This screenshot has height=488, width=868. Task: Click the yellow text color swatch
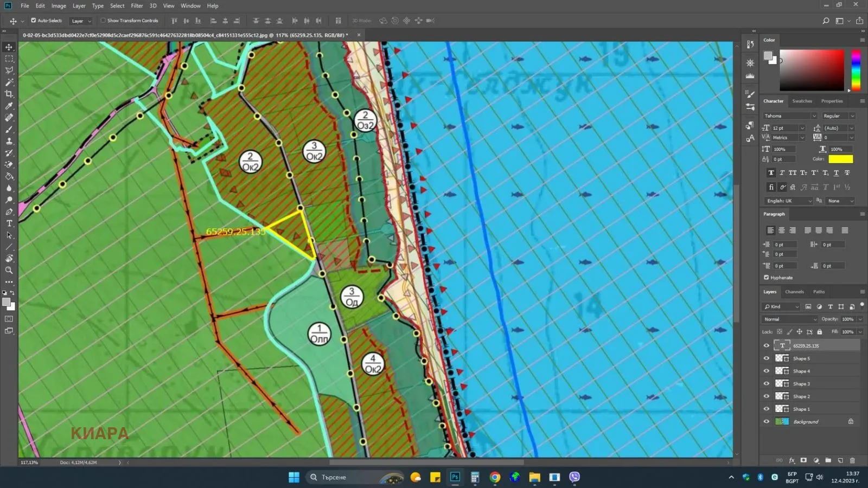tap(840, 159)
